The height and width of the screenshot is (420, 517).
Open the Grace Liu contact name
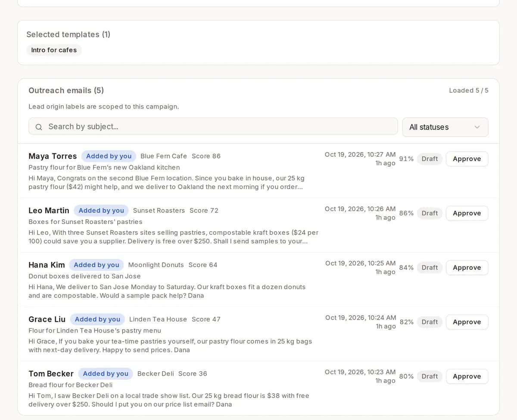[47, 319]
